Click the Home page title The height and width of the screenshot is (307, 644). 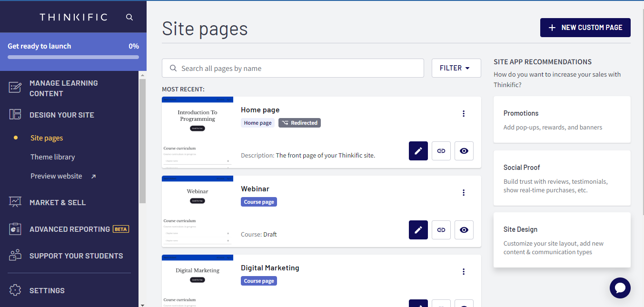260,110
